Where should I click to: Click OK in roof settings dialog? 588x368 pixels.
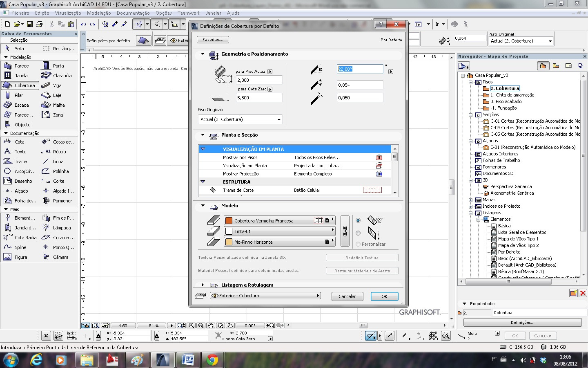pos(384,296)
